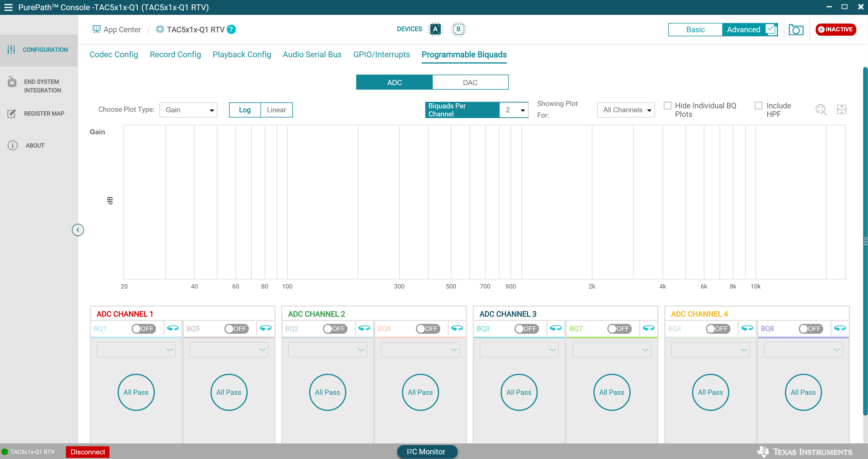Click the Disconnect button
The height and width of the screenshot is (459, 868).
(87, 452)
